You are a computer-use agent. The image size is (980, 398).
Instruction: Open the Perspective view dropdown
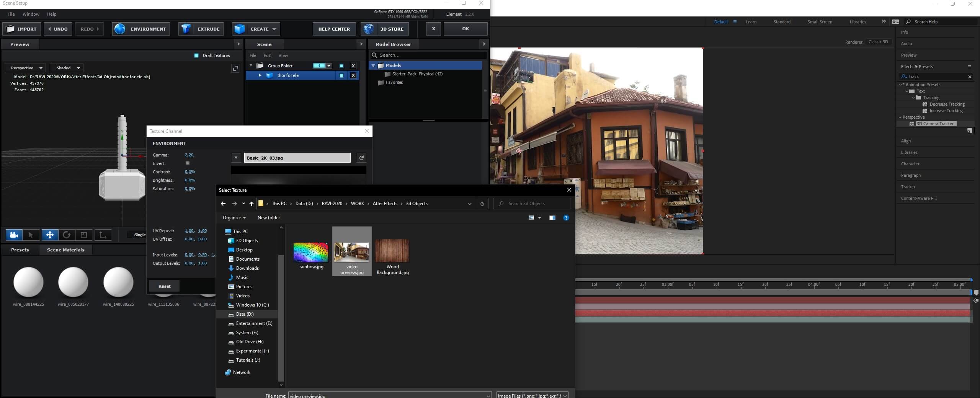tap(26, 68)
